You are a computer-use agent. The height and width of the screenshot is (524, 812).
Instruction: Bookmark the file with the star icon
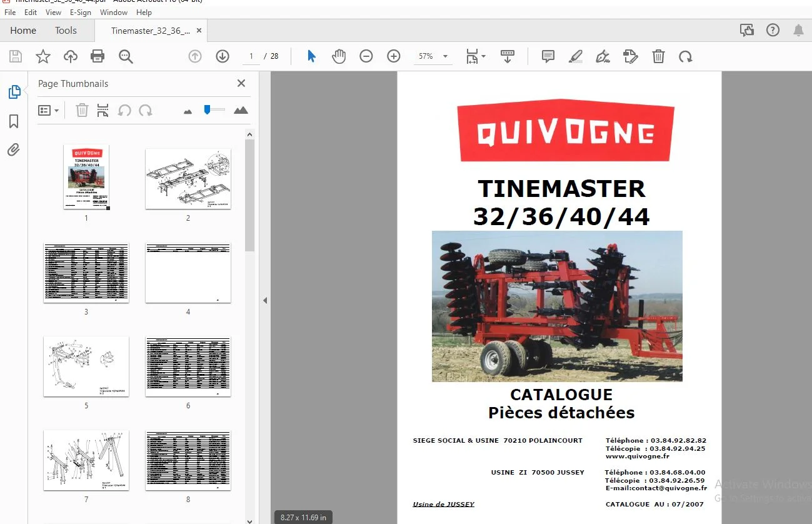pos(43,57)
